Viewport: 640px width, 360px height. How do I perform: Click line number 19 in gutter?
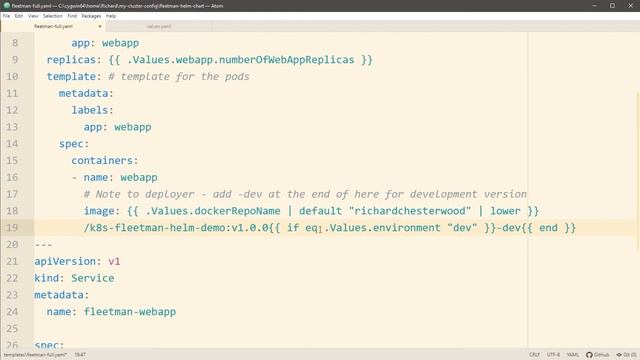(x=12, y=228)
